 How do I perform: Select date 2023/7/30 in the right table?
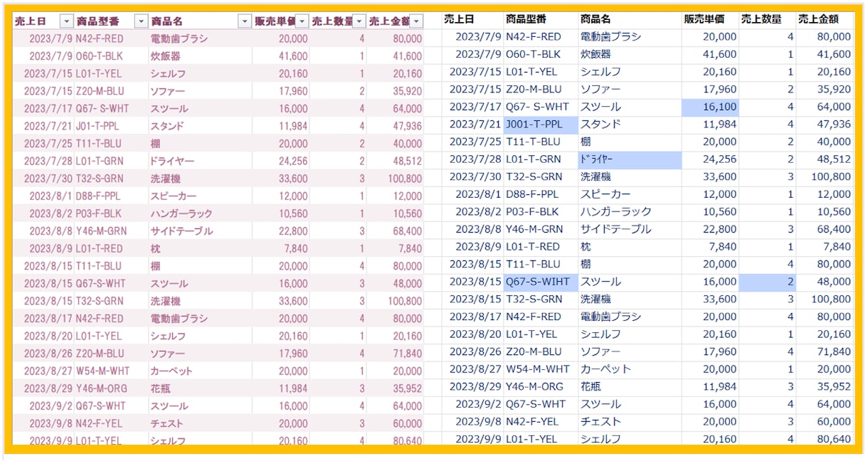pos(475,176)
